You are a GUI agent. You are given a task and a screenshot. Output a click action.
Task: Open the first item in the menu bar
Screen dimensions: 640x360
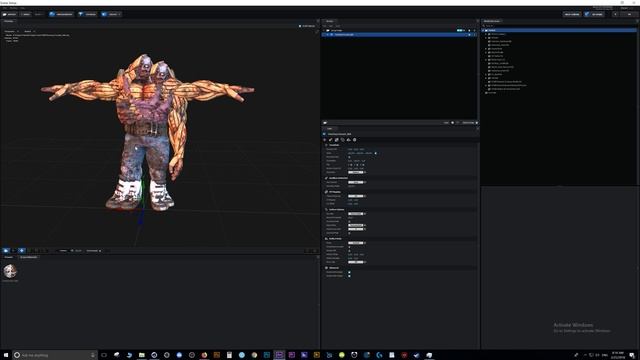point(4,8)
